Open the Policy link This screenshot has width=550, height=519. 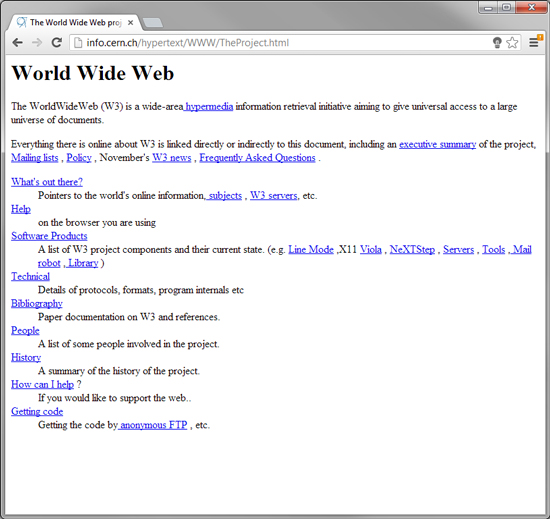tap(79, 158)
